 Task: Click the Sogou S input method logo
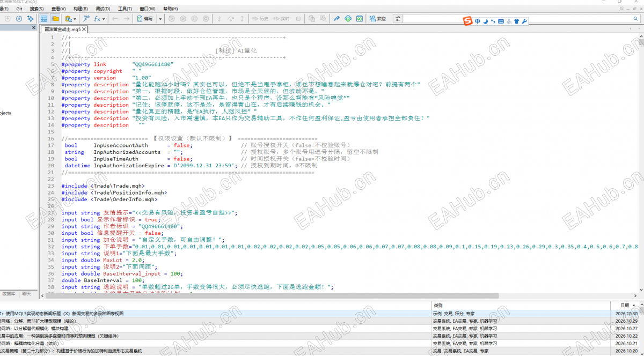click(x=467, y=21)
